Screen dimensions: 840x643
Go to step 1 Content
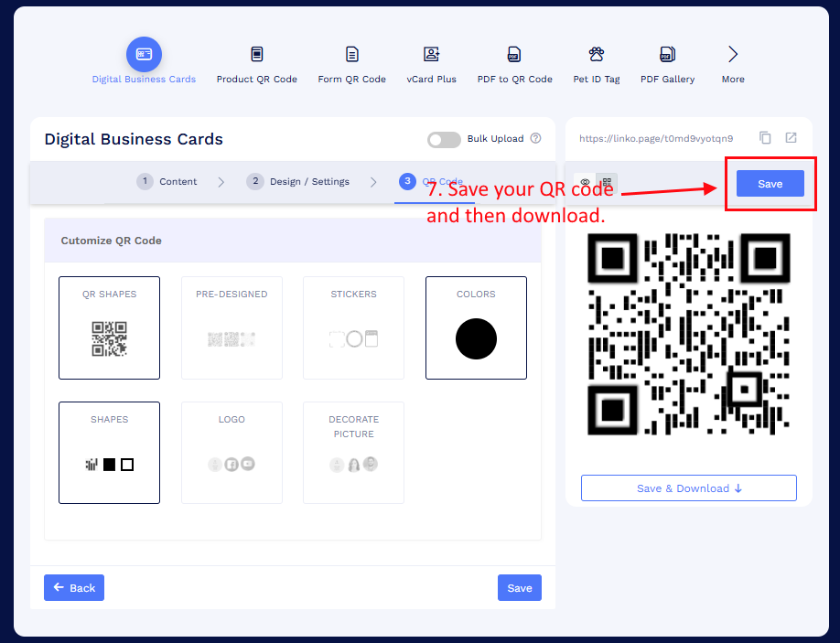pyautogui.click(x=167, y=181)
